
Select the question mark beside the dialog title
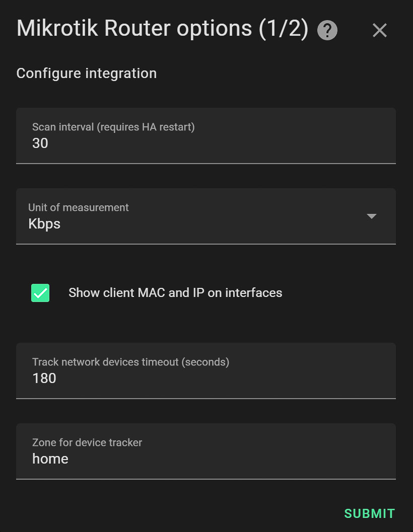click(x=326, y=30)
